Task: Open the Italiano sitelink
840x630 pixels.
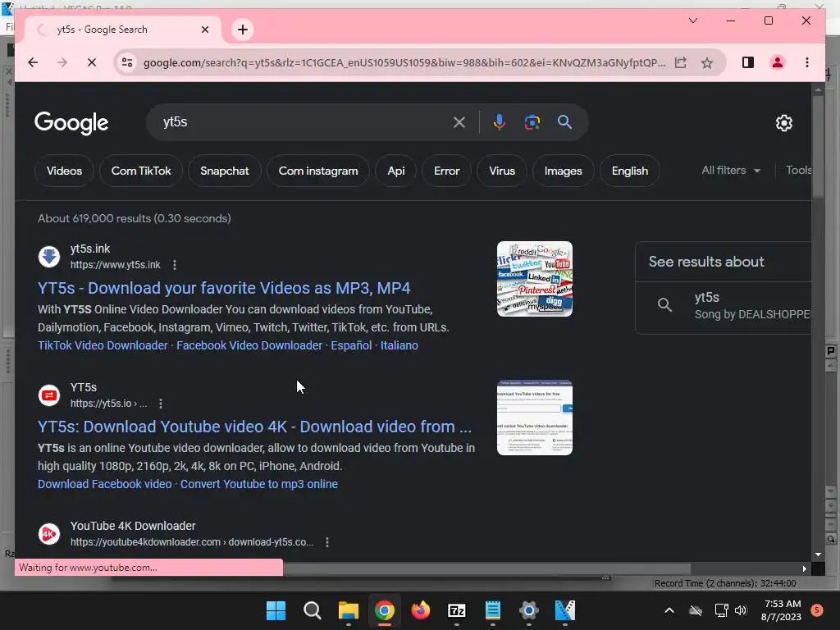Action: click(399, 345)
